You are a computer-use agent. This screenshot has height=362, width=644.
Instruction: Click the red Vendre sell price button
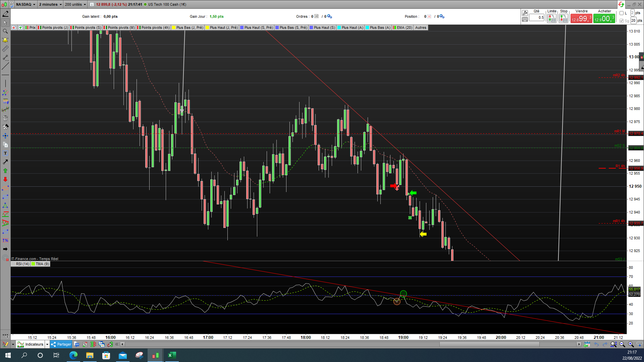coord(581,19)
